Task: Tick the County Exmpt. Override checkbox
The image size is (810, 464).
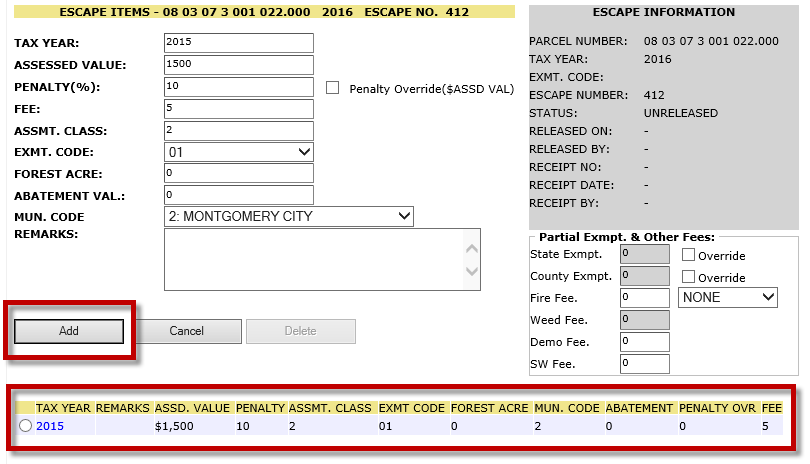Action: click(688, 276)
